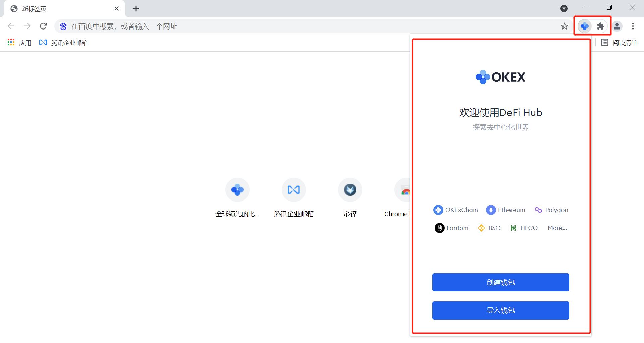Click the 创建钱包 button
The width and height of the screenshot is (644, 343).
500,282
